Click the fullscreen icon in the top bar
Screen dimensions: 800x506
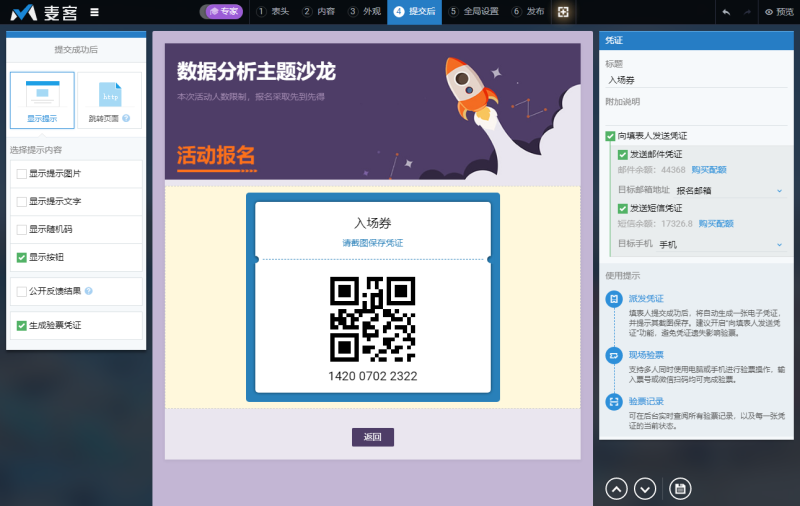563,12
